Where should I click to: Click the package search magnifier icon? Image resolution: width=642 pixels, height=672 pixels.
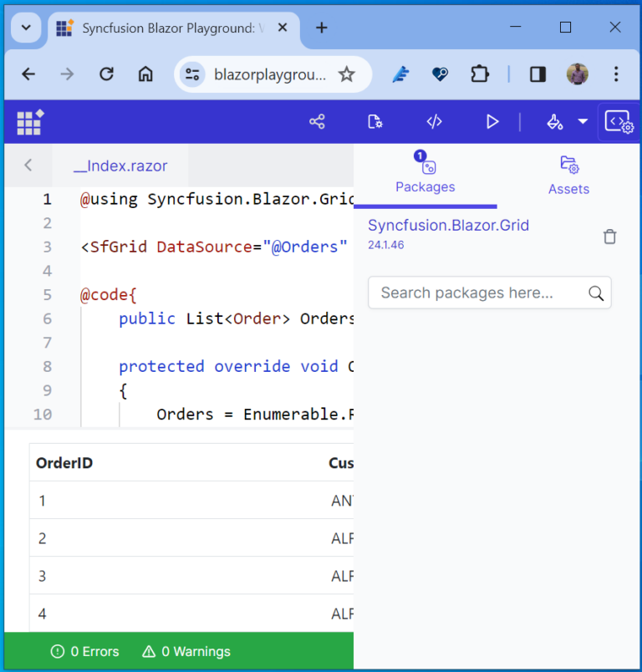pyautogui.click(x=596, y=293)
